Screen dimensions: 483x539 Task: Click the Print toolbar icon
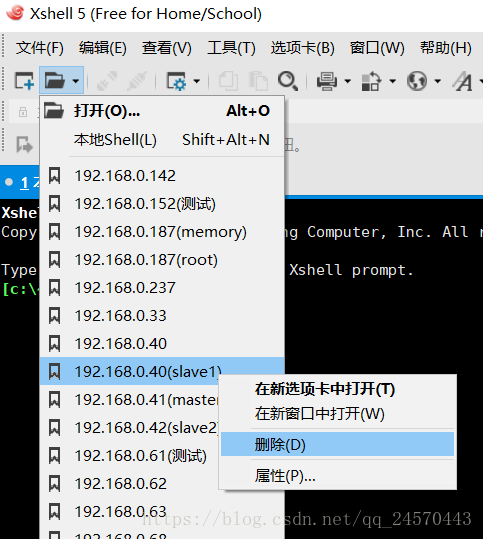(x=327, y=81)
